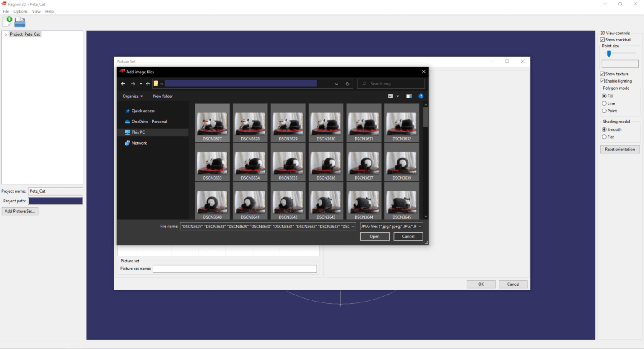Open the View menu

36,11
